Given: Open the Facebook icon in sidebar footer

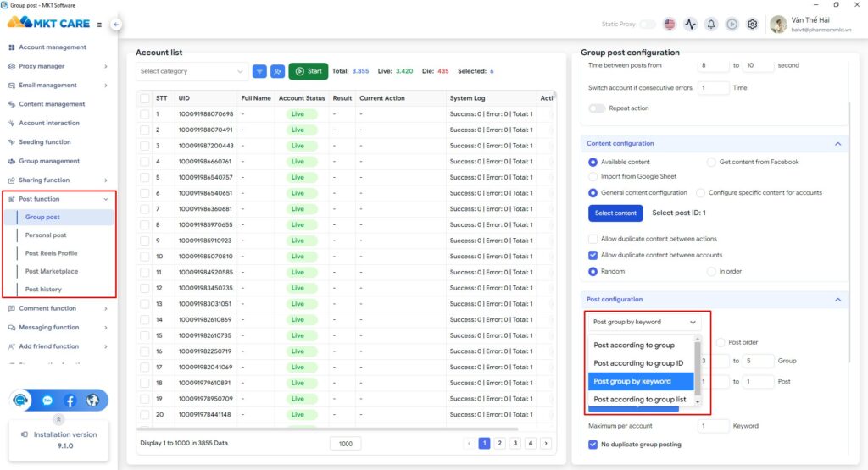Looking at the screenshot, I should [x=70, y=401].
